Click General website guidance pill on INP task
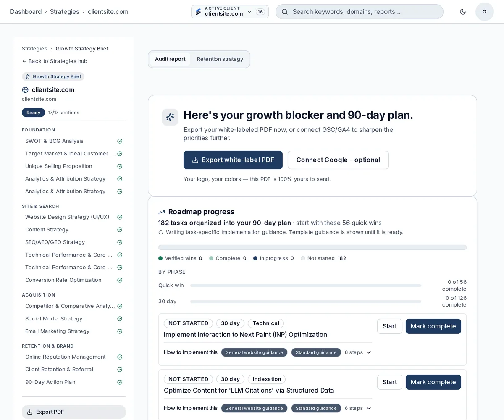Image resolution: width=504 pixels, height=420 pixels. coord(254,352)
